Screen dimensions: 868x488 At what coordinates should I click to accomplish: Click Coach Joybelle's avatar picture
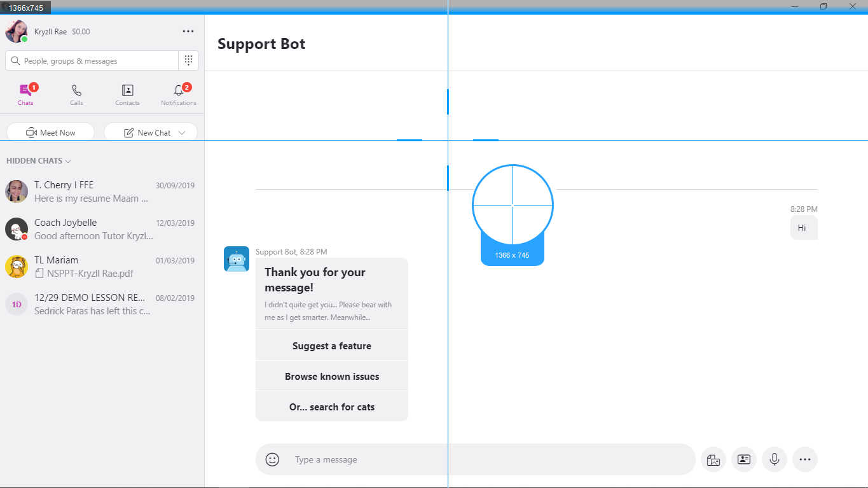17,229
